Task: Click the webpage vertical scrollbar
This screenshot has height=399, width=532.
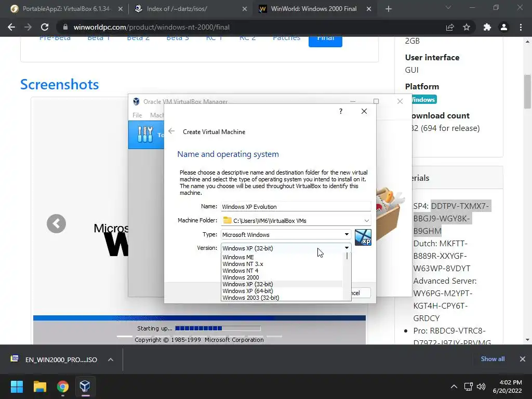Action: tap(527, 91)
